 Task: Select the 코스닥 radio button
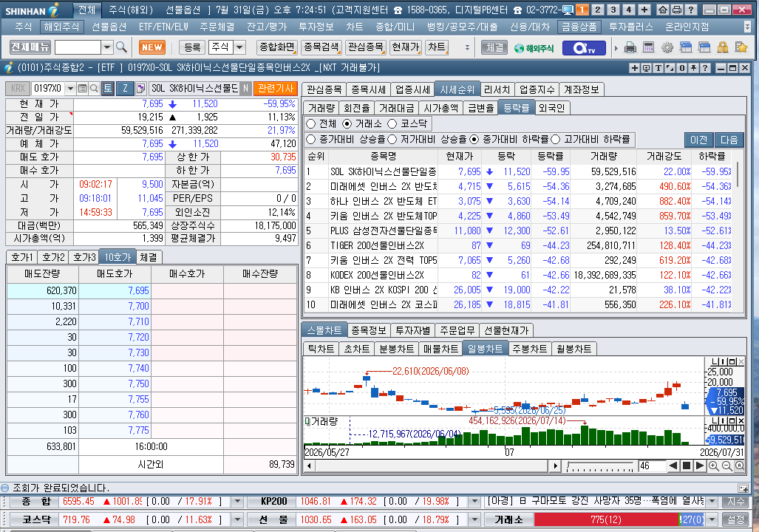pyautogui.click(x=392, y=124)
